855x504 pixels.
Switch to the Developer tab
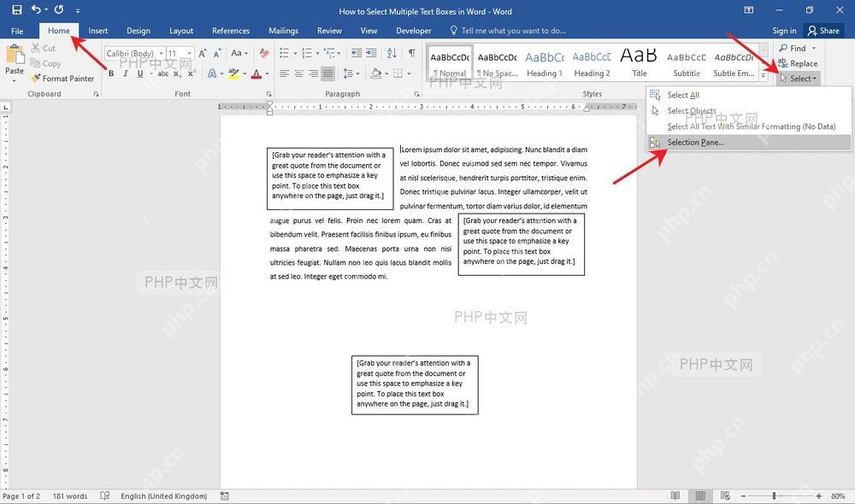pyautogui.click(x=413, y=31)
